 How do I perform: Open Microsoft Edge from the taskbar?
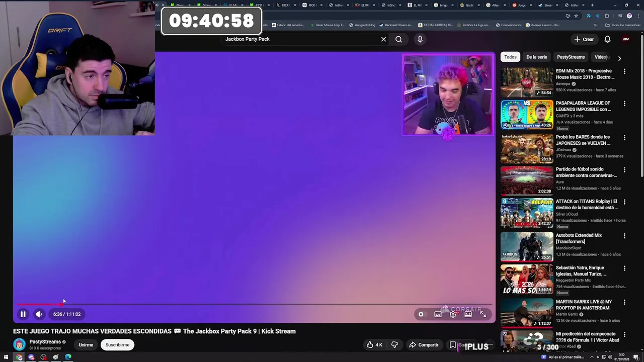point(68,357)
